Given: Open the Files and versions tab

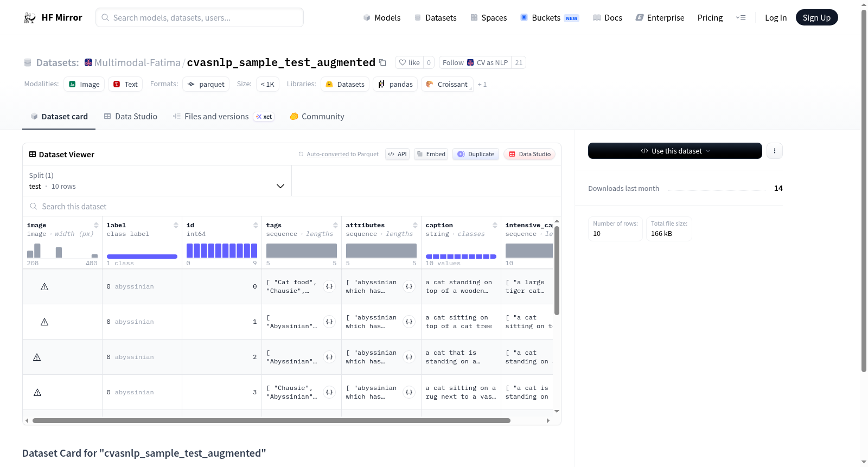Looking at the screenshot, I should 223,117.
